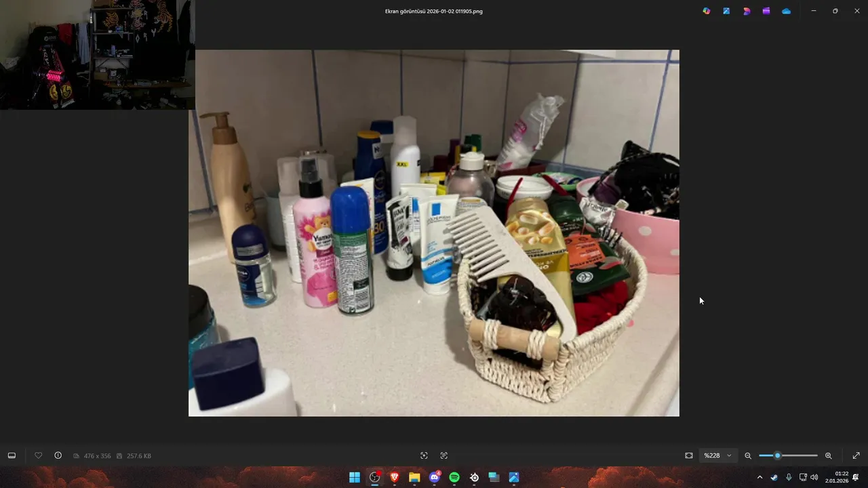
Task: Minimize the Photos window
Action: [814, 11]
